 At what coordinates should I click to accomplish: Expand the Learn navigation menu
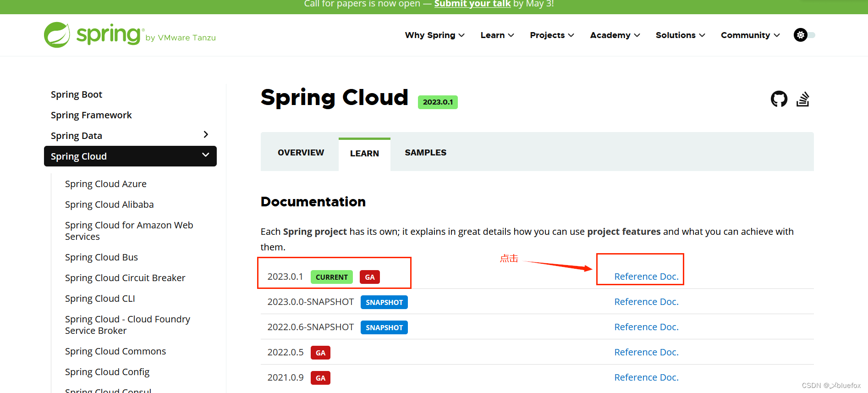(x=497, y=35)
